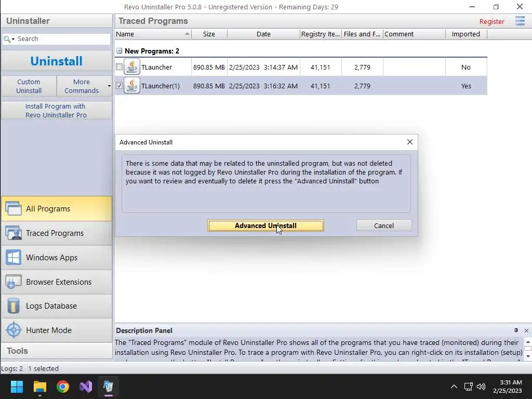This screenshot has height=399, width=532.
Task: Open the More Commands dropdown arrow
Action: [109, 86]
